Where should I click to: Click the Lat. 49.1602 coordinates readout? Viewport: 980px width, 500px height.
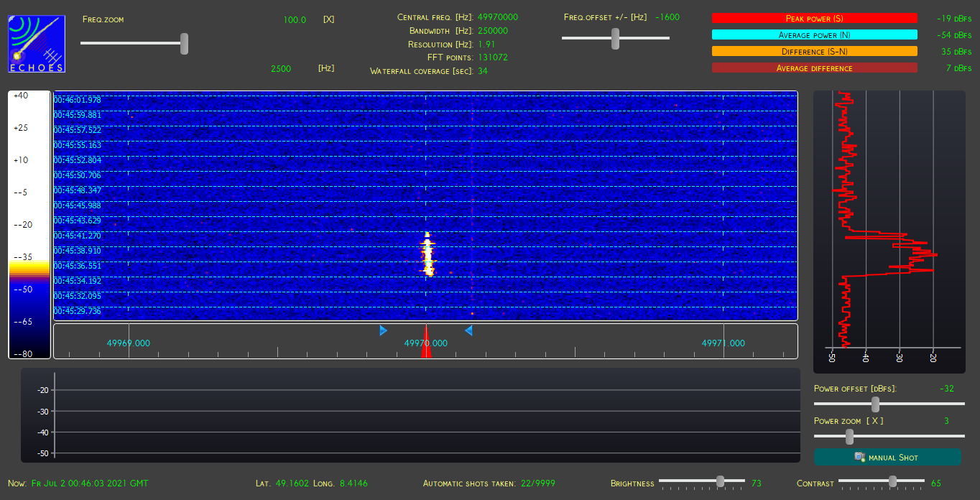point(311,483)
